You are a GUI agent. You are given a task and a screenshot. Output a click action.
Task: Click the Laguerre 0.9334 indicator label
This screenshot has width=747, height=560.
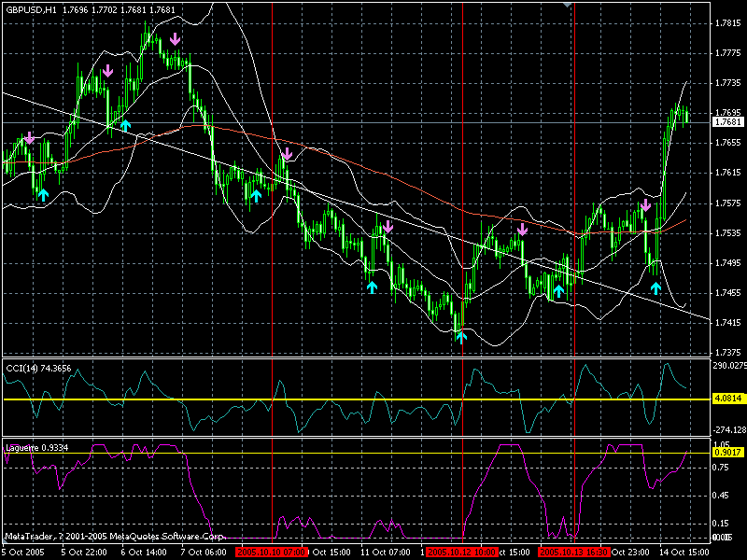tap(36, 448)
